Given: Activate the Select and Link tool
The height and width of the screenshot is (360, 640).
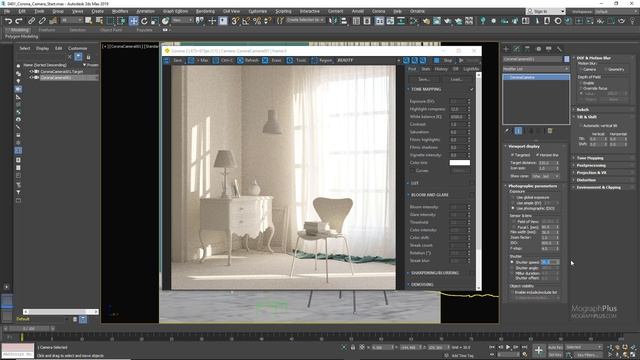Looking at the screenshot, I should click(31, 21).
